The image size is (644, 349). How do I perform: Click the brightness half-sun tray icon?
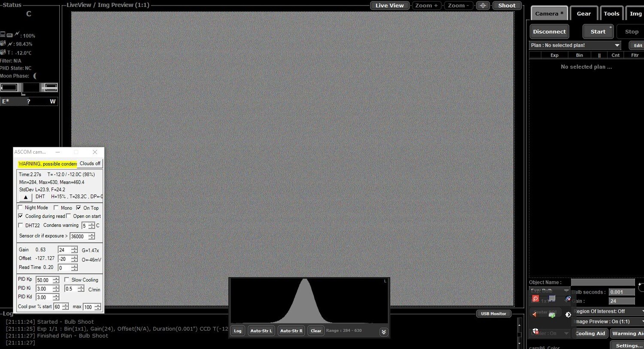coord(568,315)
